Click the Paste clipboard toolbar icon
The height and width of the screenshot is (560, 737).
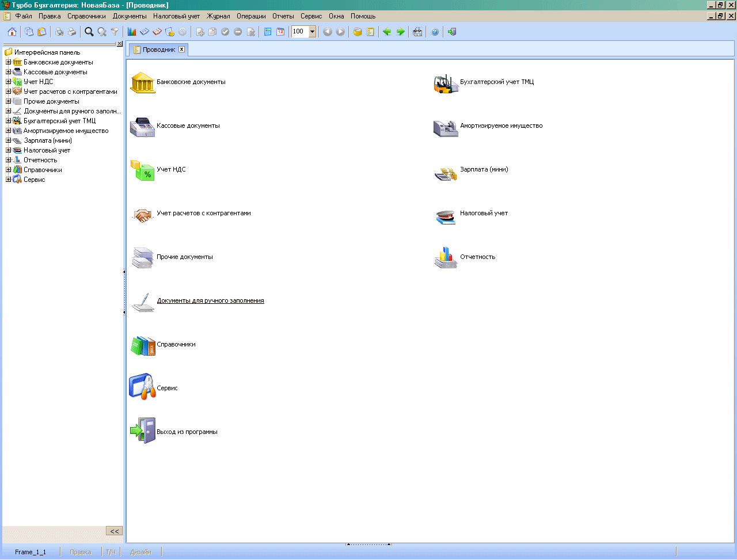coord(41,32)
